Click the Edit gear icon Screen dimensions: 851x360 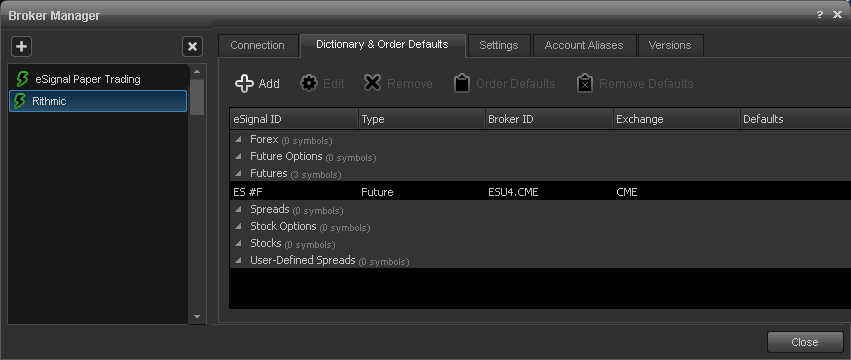pos(309,83)
